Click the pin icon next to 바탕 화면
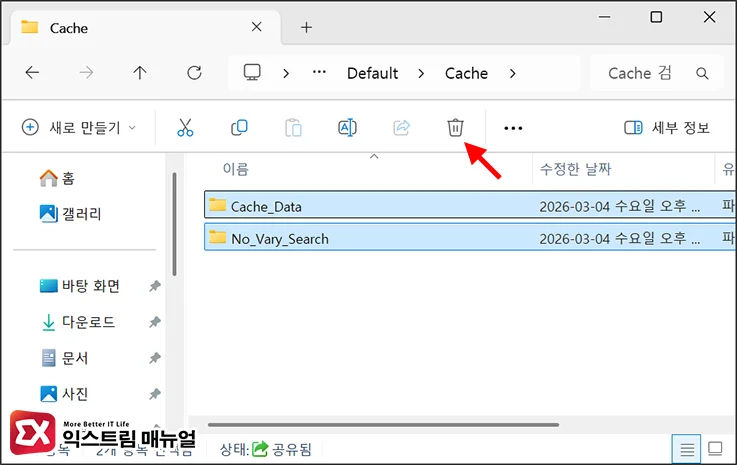The image size is (737, 465). 155,286
